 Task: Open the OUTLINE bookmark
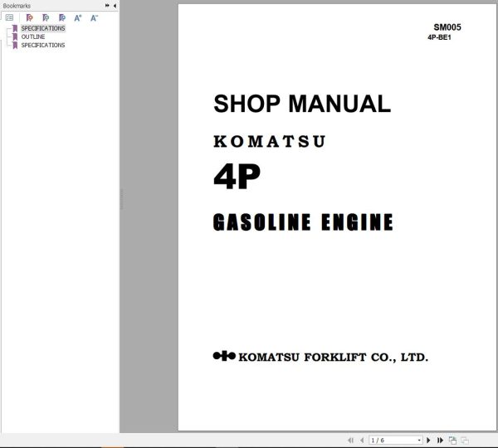point(33,37)
